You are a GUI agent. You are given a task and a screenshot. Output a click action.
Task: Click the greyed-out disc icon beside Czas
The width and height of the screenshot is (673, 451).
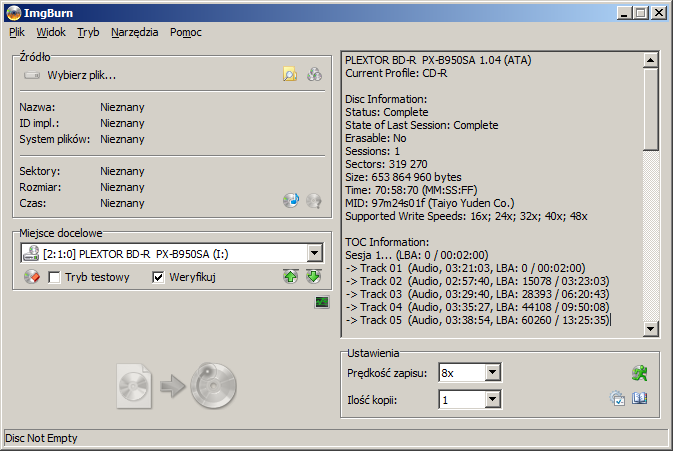(314, 200)
